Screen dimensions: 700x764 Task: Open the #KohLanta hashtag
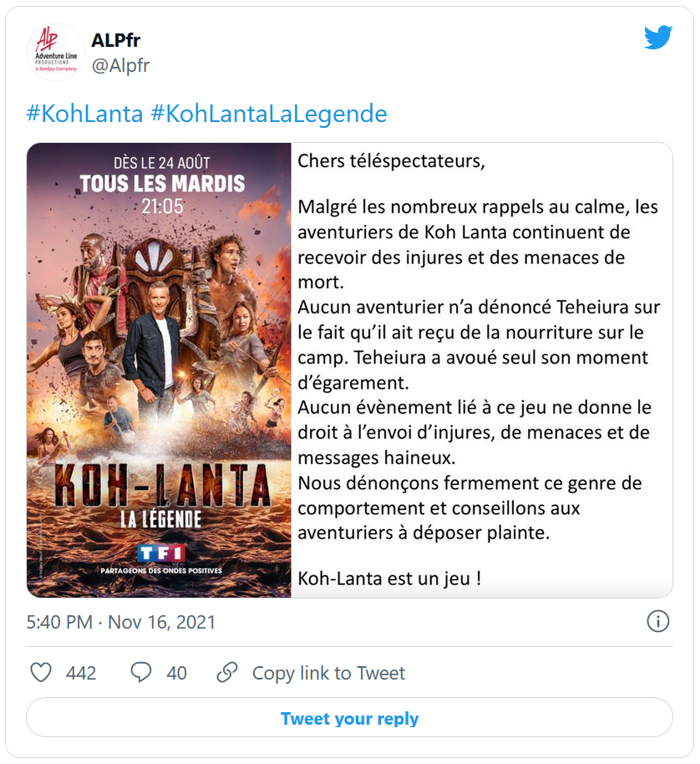coord(84,114)
